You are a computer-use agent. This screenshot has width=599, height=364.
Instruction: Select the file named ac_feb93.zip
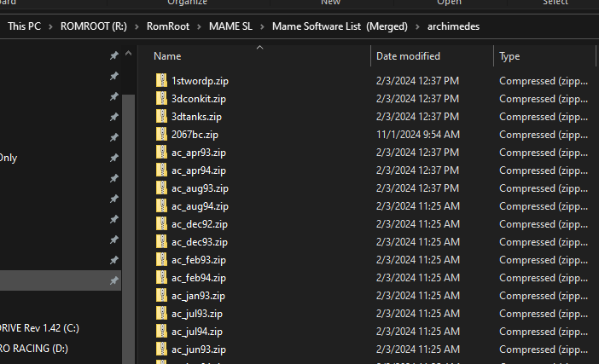pyautogui.click(x=199, y=260)
